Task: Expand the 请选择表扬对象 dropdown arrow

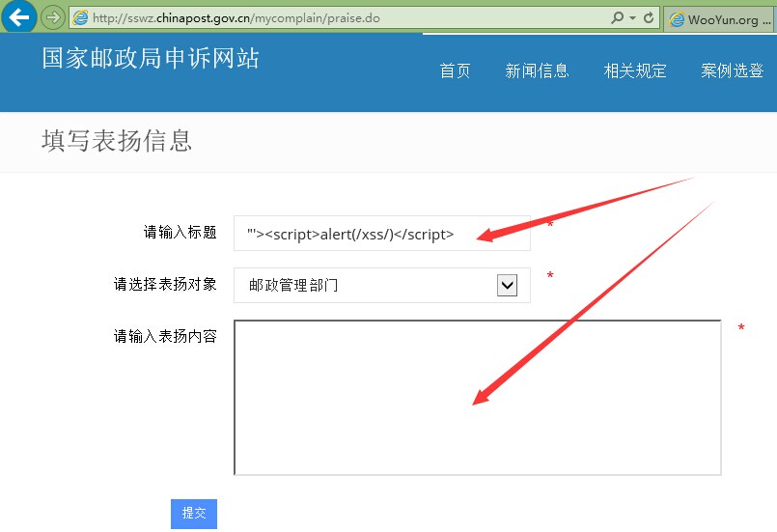Action: 507,285
